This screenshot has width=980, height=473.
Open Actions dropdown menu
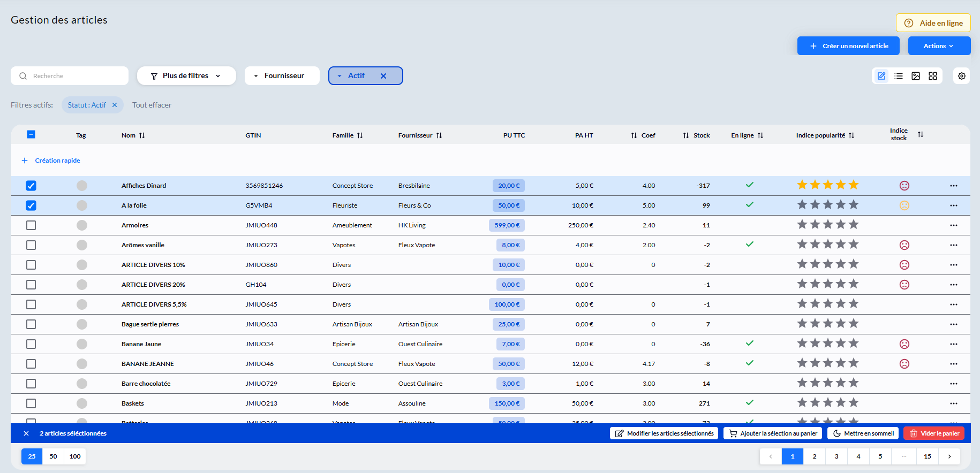click(939, 46)
